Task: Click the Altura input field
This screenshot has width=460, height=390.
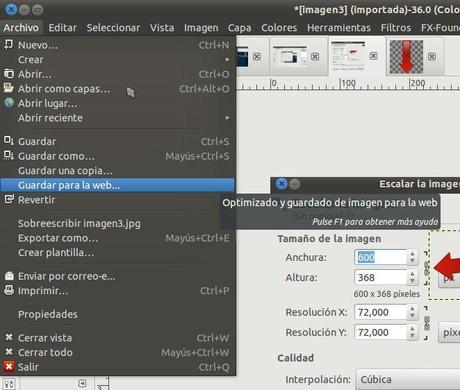Action: pyautogui.click(x=380, y=277)
